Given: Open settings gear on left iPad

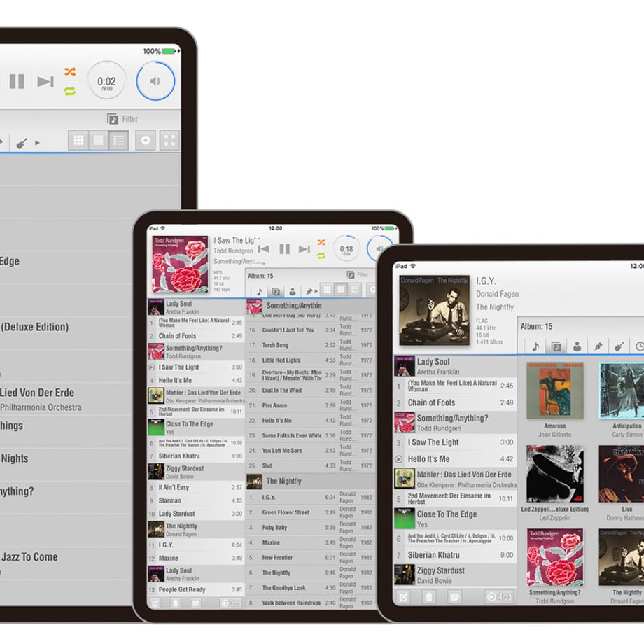Looking at the screenshot, I should click(146, 141).
